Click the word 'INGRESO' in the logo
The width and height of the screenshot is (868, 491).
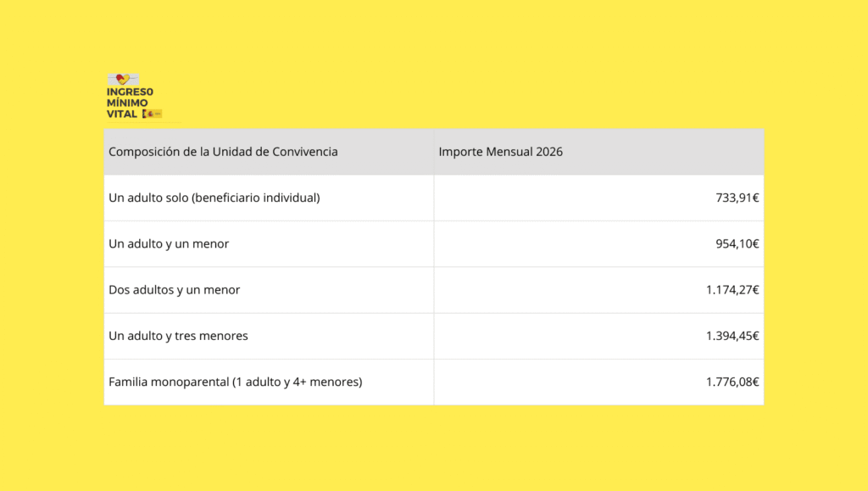[131, 92]
